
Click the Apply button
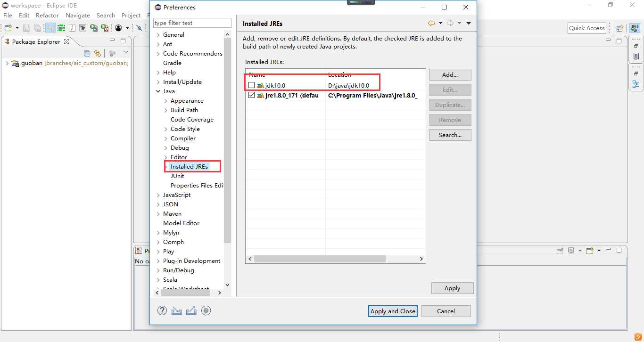click(x=452, y=288)
